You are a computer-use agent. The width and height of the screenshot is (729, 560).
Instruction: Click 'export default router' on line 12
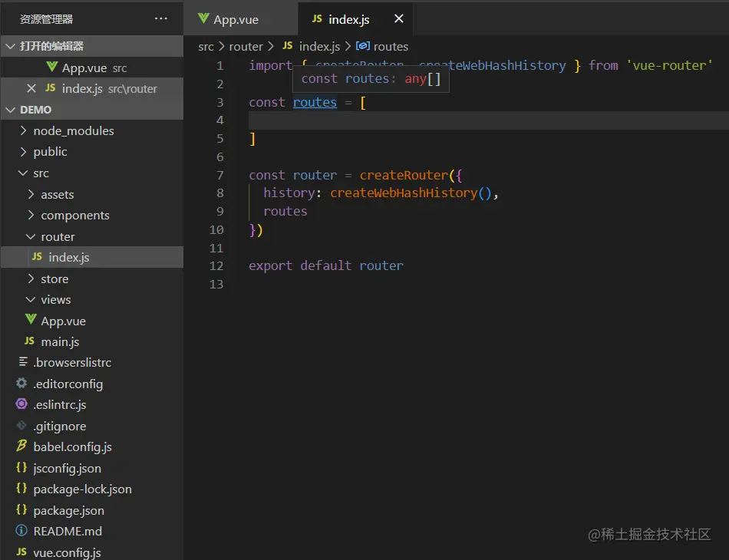point(326,266)
